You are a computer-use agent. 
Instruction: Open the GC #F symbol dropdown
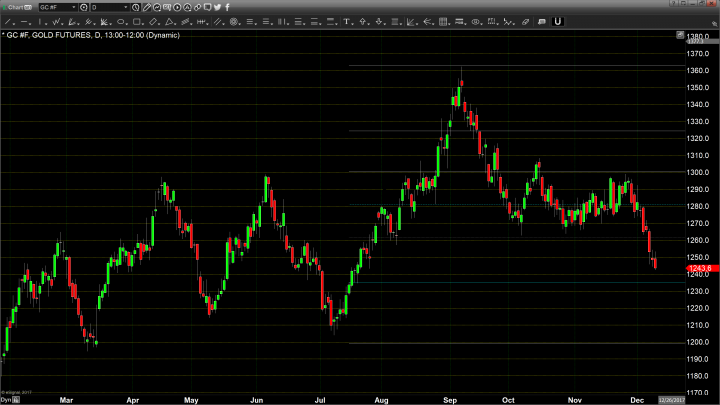tap(73, 7)
